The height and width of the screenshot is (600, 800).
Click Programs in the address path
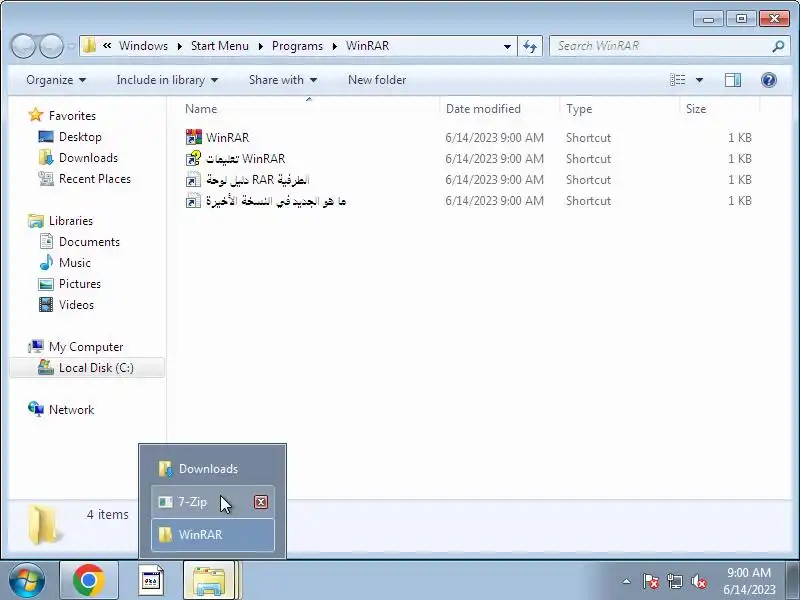pos(297,46)
